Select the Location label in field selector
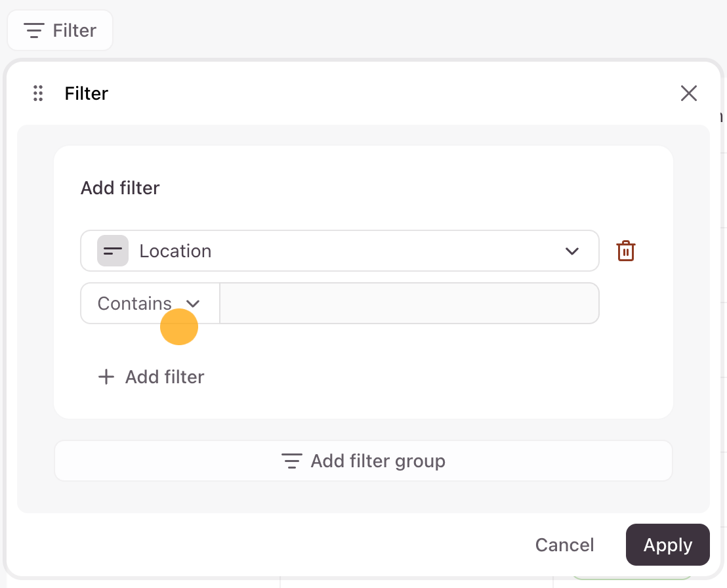727x588 pixels. 175,251
